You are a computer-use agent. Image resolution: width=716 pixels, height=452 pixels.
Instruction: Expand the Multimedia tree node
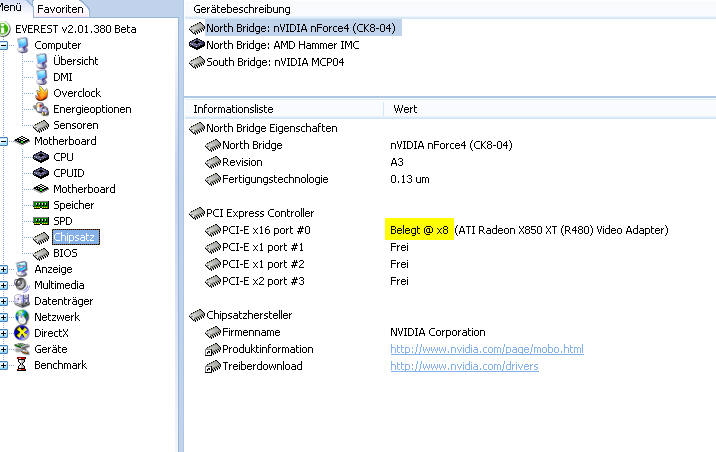4,285
